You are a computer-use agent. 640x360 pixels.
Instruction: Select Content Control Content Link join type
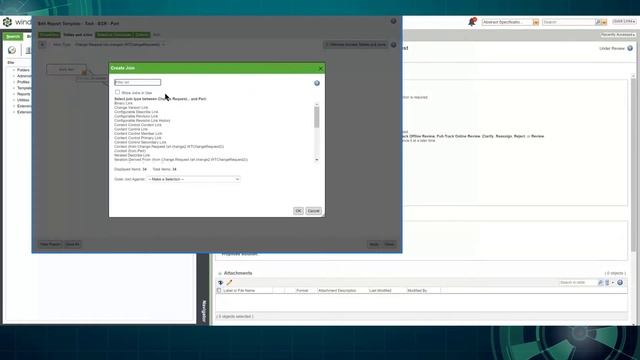point(138,125)
